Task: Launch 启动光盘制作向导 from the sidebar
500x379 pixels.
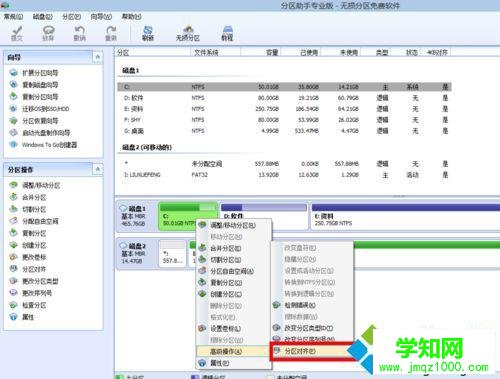Action: coord(46,133)
